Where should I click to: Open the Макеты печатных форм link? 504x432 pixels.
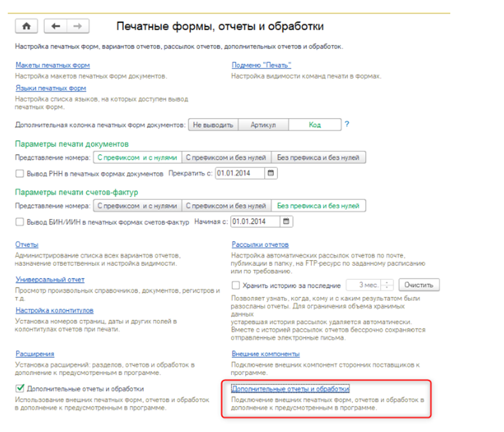pyautogui.click(x=52, y=66)
